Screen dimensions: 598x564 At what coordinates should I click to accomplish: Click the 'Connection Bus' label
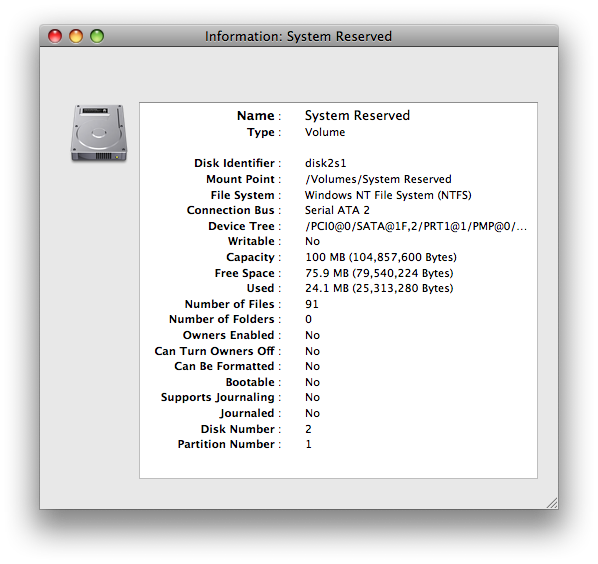coord(231,210)
